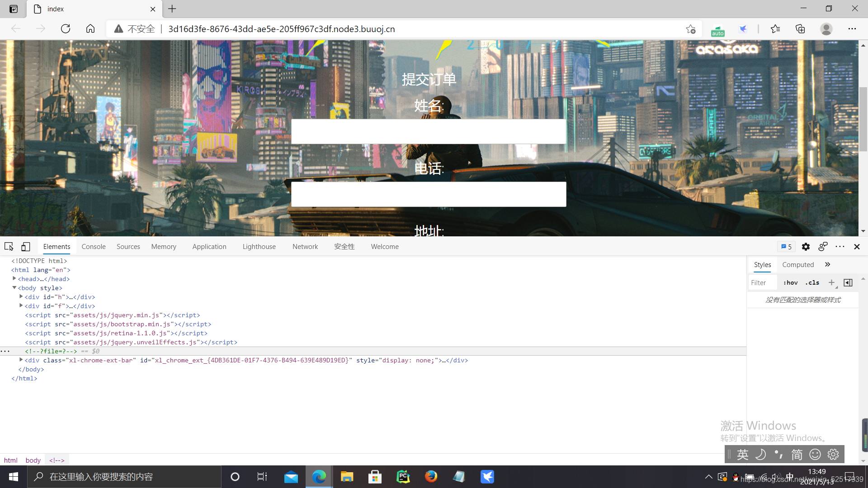The image size is (868, 488).
Task: Switch to the Console tab
Action: pos(94,247)
